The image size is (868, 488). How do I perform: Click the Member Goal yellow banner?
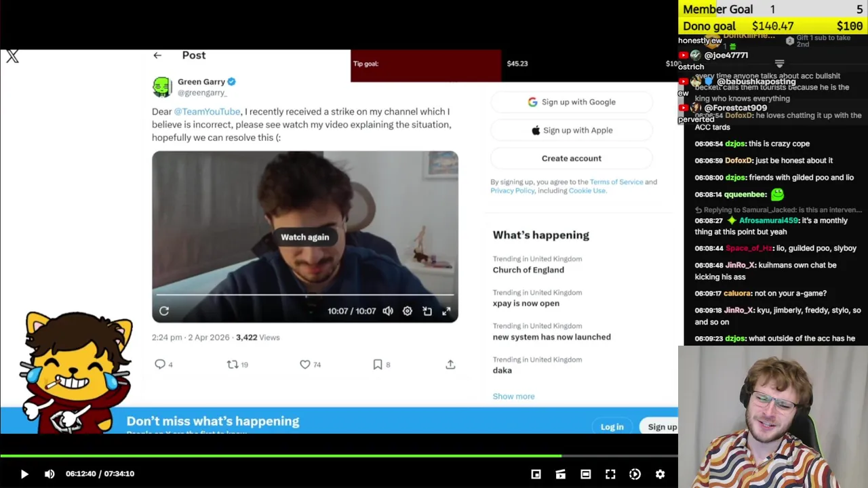point(773,9)
